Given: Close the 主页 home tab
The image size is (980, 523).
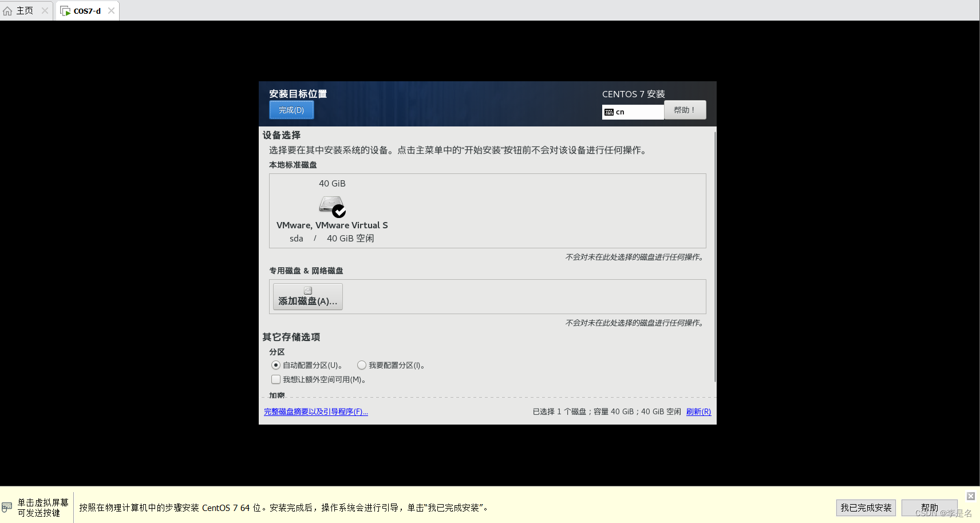Looking at the screenshot, I should click(x=45, y=10).
